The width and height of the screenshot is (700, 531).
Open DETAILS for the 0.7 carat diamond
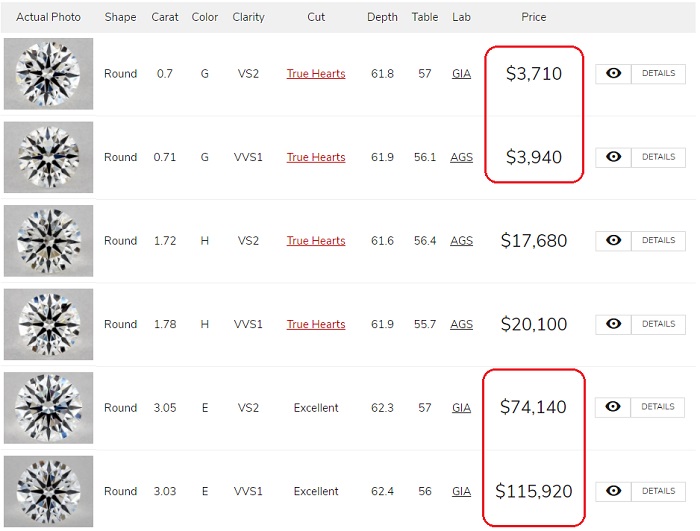658,73
